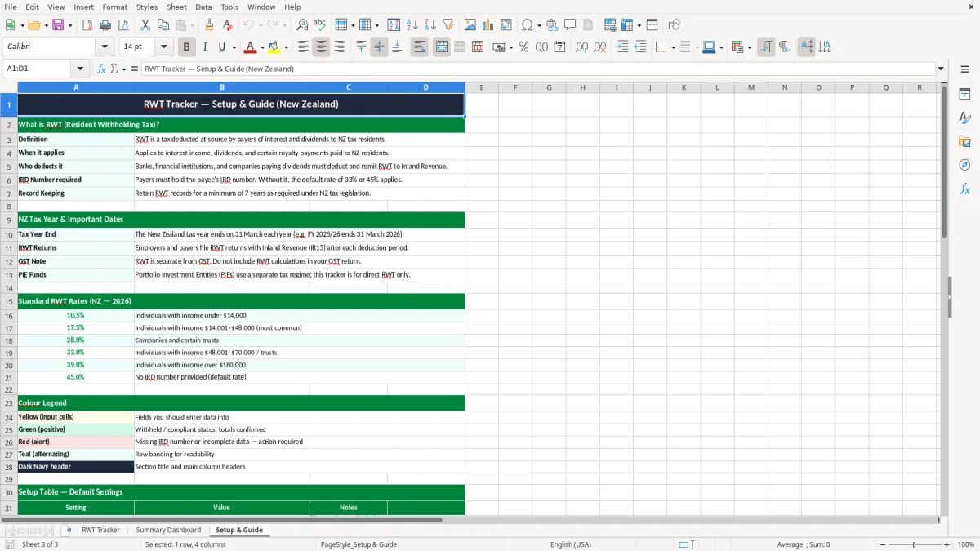The width and height of the screenshot is (980, 551).
Task: Select row 9 header
Action: click(9, 220)
